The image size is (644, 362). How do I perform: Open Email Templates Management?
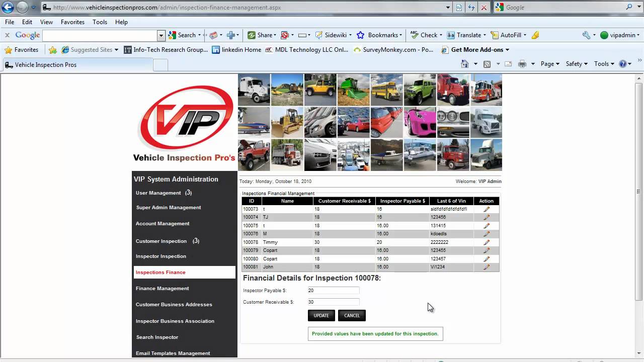173,353
